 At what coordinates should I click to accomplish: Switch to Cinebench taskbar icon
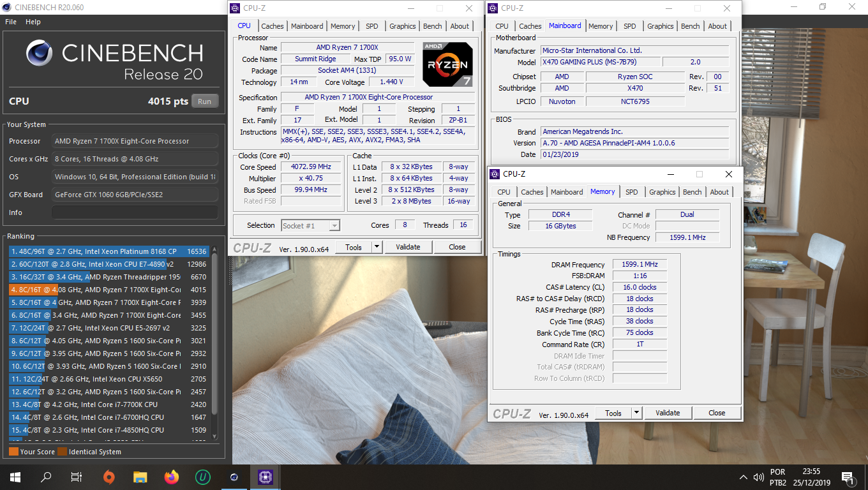point(234,477)
